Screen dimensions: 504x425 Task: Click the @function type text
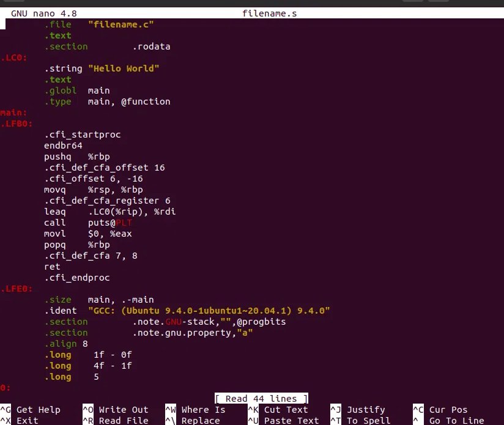pos(146,102)
